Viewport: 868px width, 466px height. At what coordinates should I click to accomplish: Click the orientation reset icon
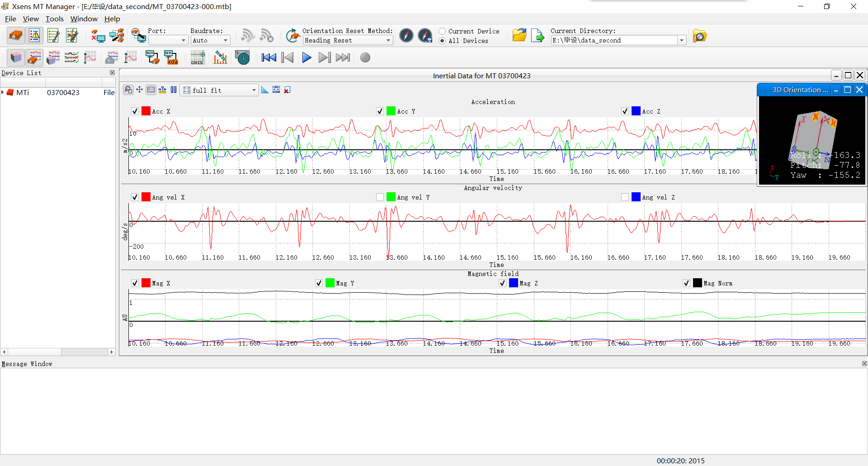tap(293, 36)
